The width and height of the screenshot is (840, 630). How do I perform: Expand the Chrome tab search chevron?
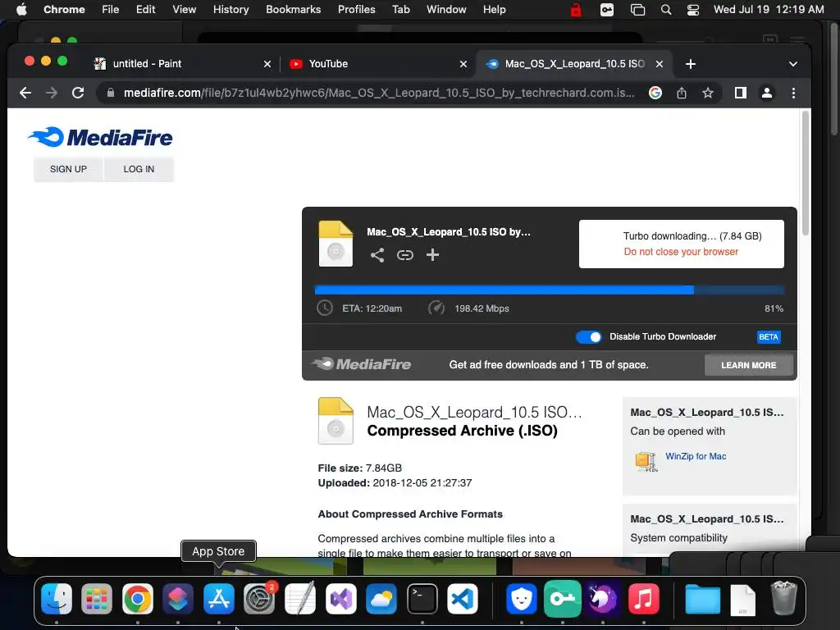(x=793, y=64)
